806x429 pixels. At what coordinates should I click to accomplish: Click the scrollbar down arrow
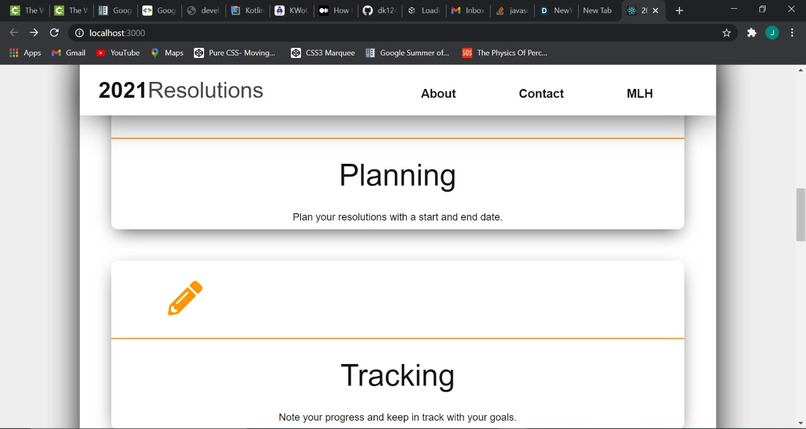(x=800, y=424)
